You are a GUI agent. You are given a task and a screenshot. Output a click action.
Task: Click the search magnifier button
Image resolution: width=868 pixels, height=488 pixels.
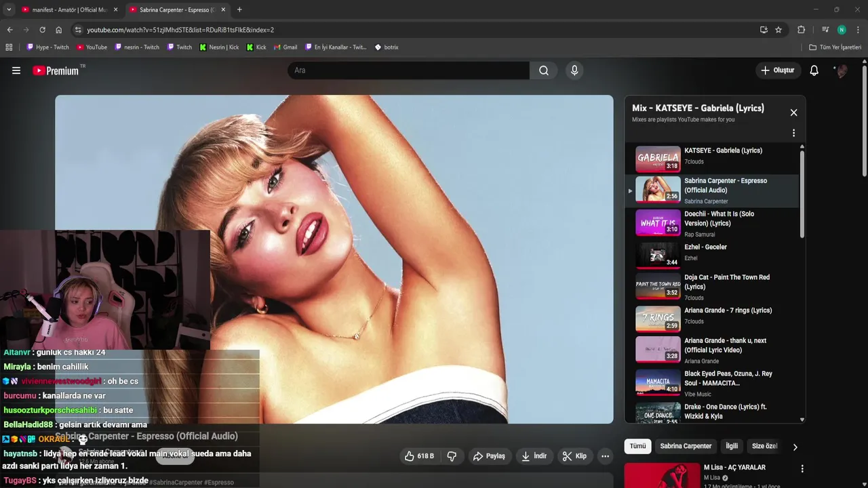click(544, 70)
